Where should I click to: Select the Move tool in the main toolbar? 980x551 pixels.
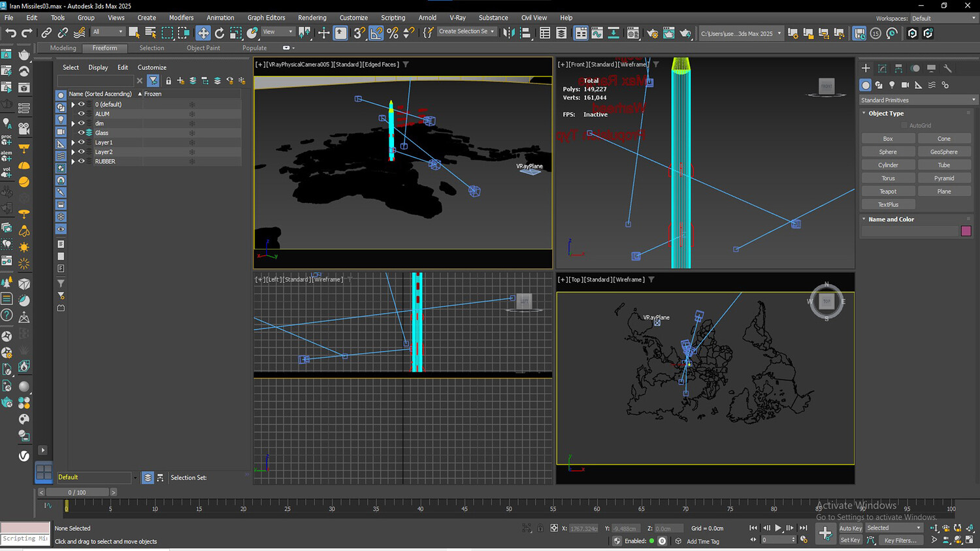click(x=203, y=33)
